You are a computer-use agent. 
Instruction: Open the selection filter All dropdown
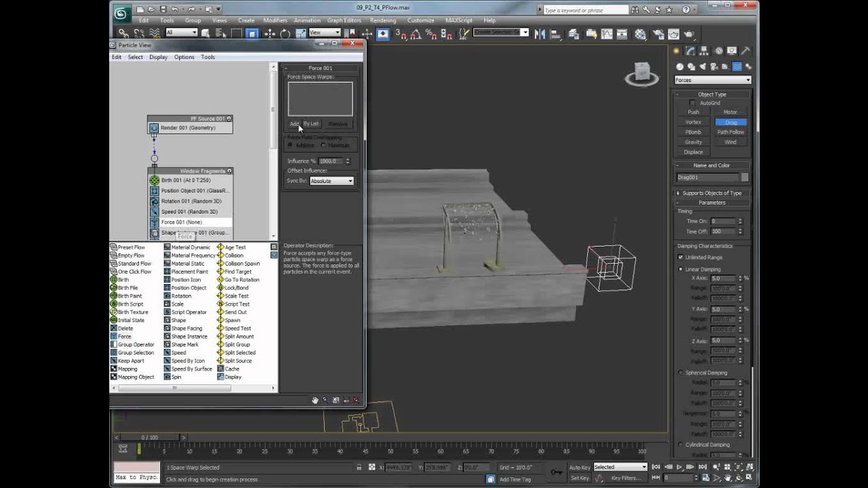181,33
